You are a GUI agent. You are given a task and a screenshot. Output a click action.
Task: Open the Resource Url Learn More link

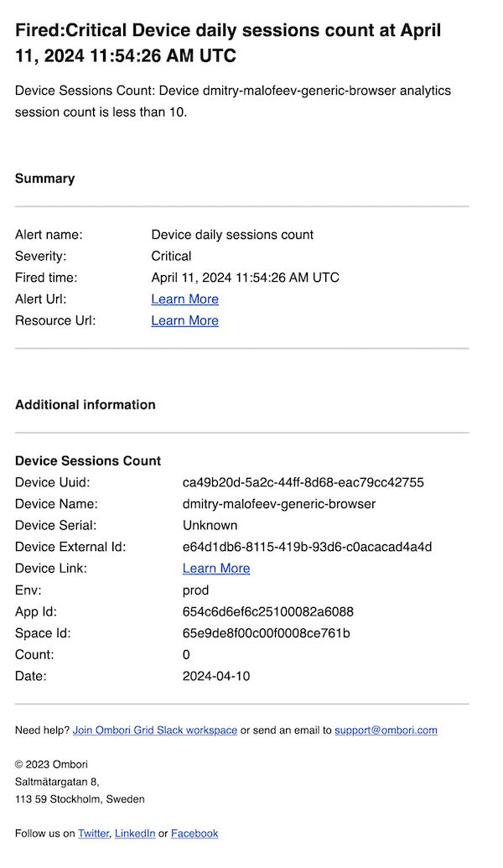[x=184, y=320]
